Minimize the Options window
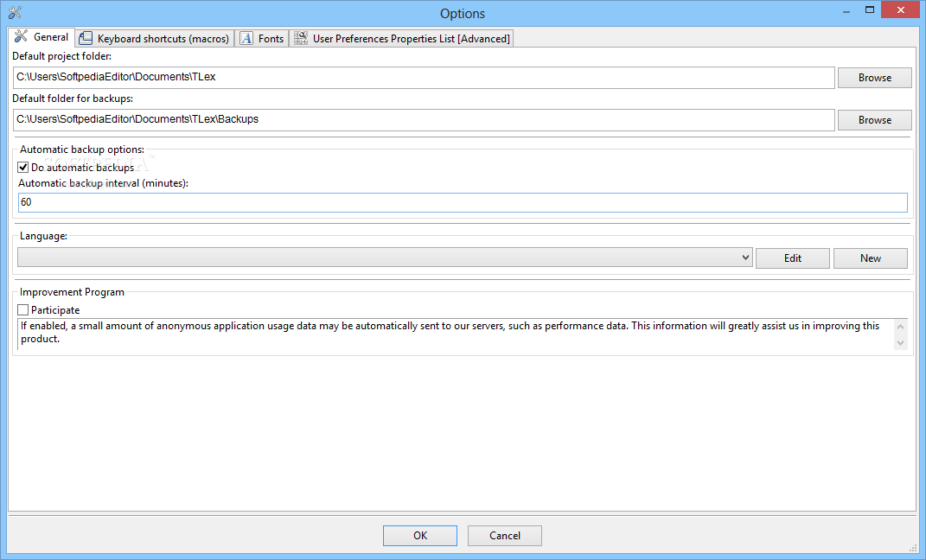The height and width of the screenshot is (560, 926). coord(846,10)
